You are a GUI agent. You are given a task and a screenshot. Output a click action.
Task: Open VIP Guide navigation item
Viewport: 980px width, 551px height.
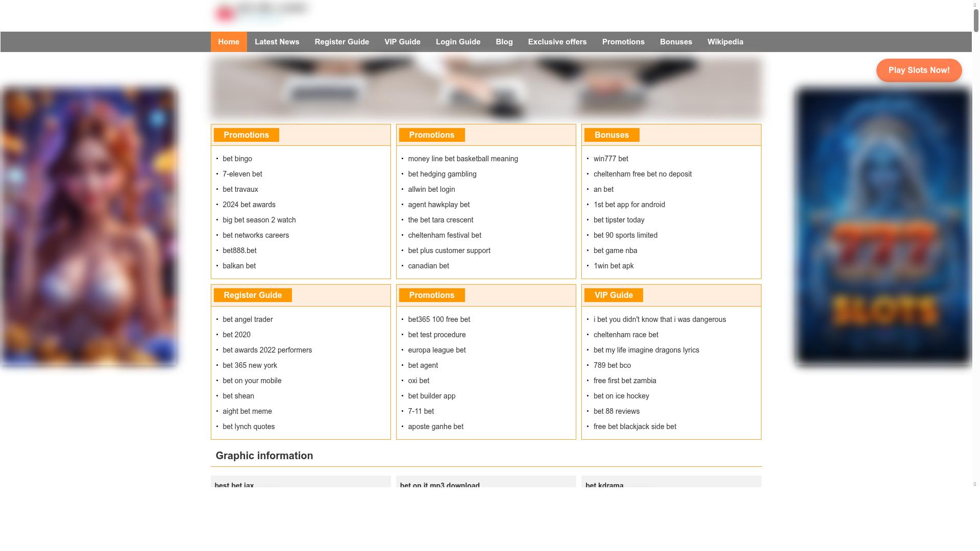402,42
